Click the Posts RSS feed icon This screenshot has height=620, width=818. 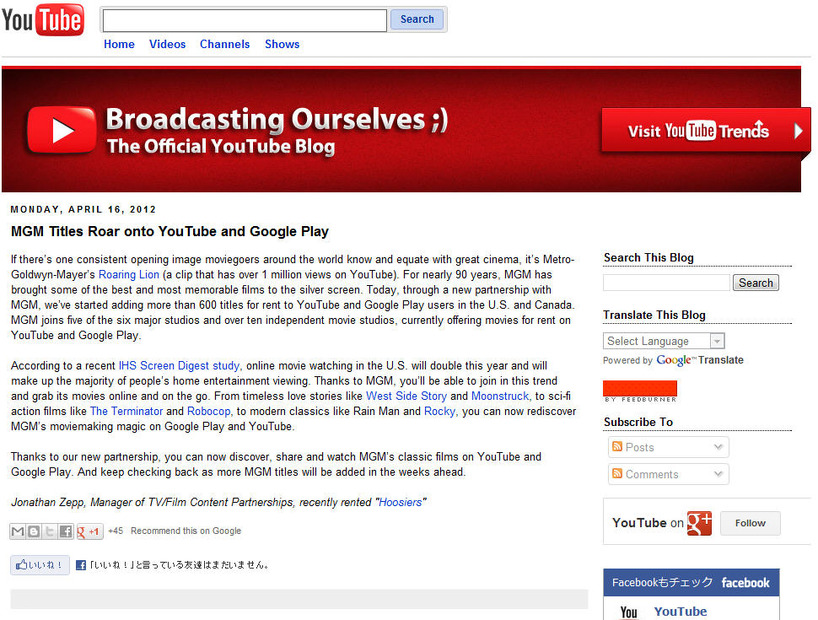point(617,446)
